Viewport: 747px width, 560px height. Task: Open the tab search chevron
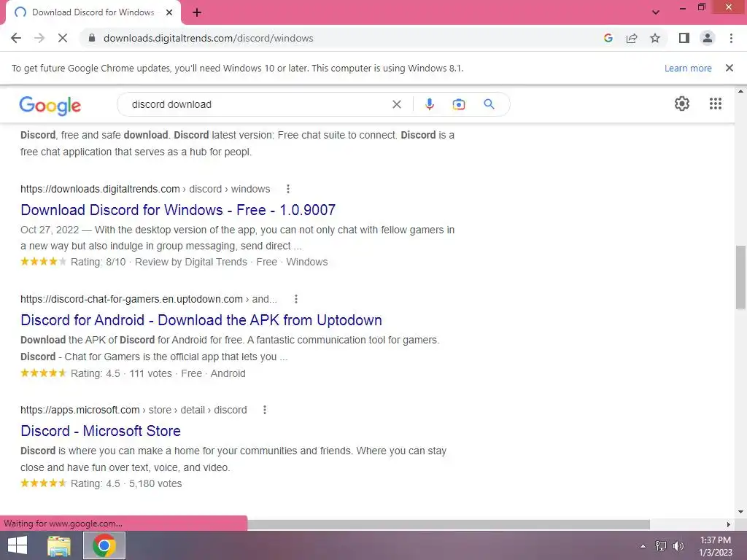(x=656, y=12)
